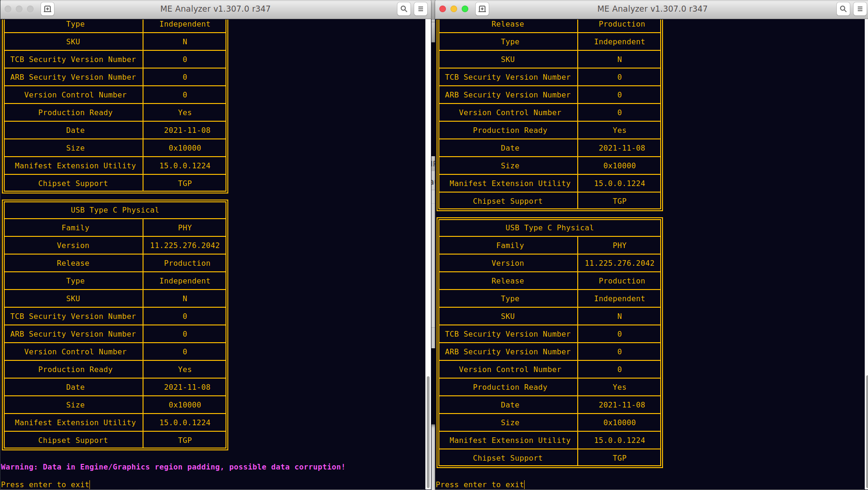Click "Date" label in right USB Type C table
868x490 pixels.
(510, 405)
